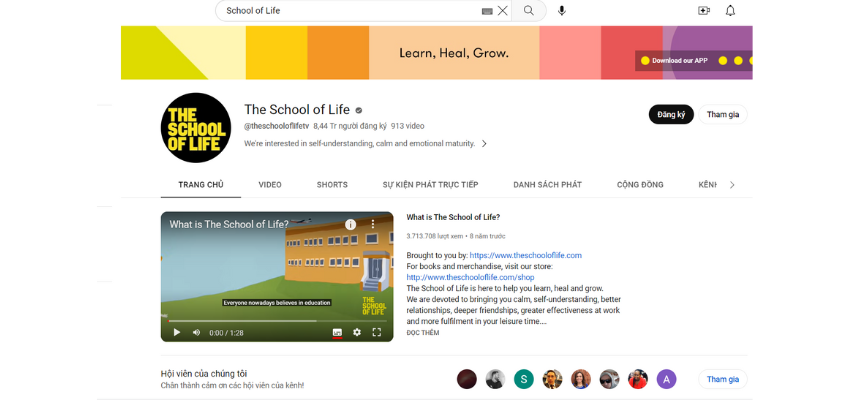Open the video info card icon
The height and width of the screenshot is (400, 850).
(x=351, y=224)
